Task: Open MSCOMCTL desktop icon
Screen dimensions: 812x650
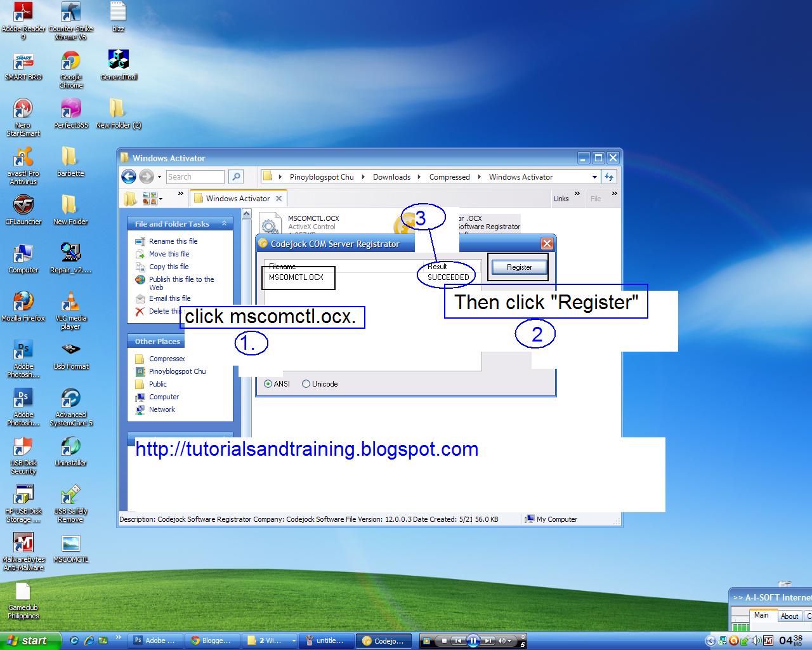Action: point(70,548)
